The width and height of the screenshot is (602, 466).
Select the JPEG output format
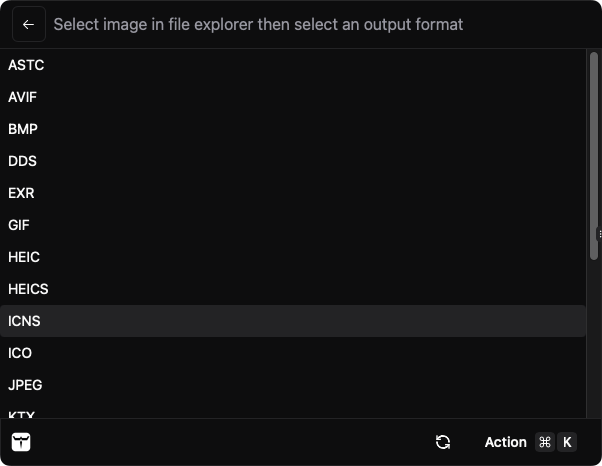pyautogui.click(x=25, y=385)
